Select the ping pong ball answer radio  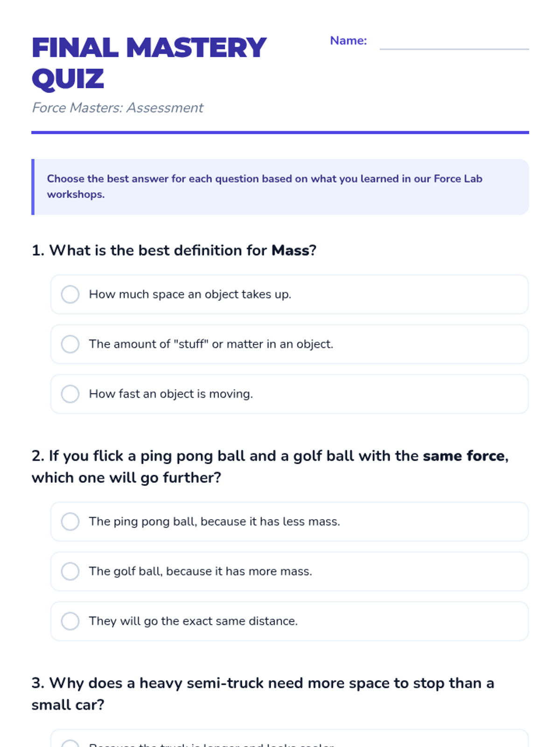(70, 521)
